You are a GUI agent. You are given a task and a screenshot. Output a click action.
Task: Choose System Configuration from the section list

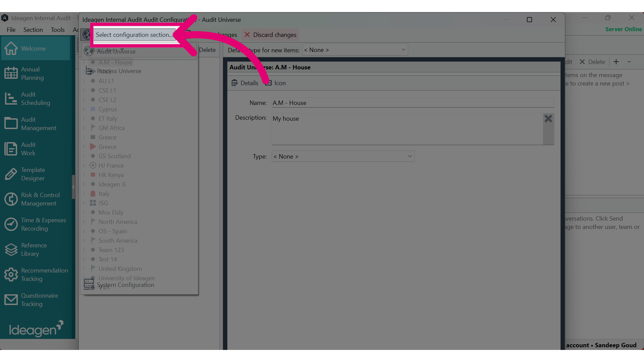[x=139, y=285]
